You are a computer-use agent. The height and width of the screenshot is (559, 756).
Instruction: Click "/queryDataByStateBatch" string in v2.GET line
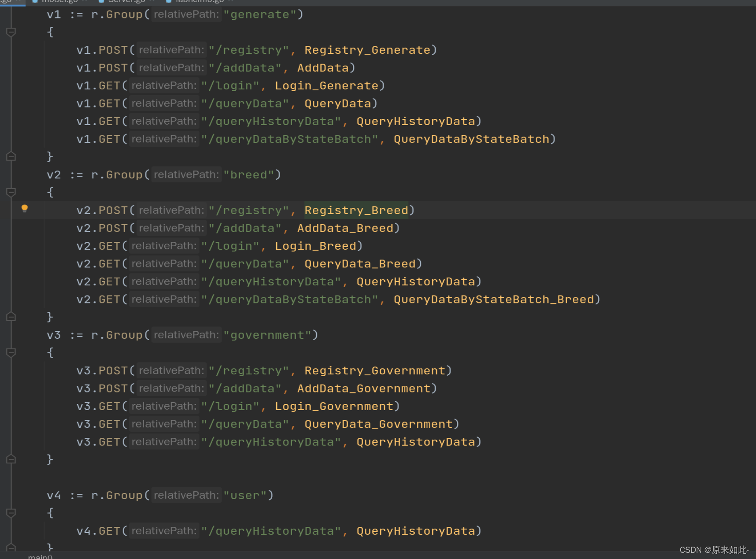pos(289,300)
